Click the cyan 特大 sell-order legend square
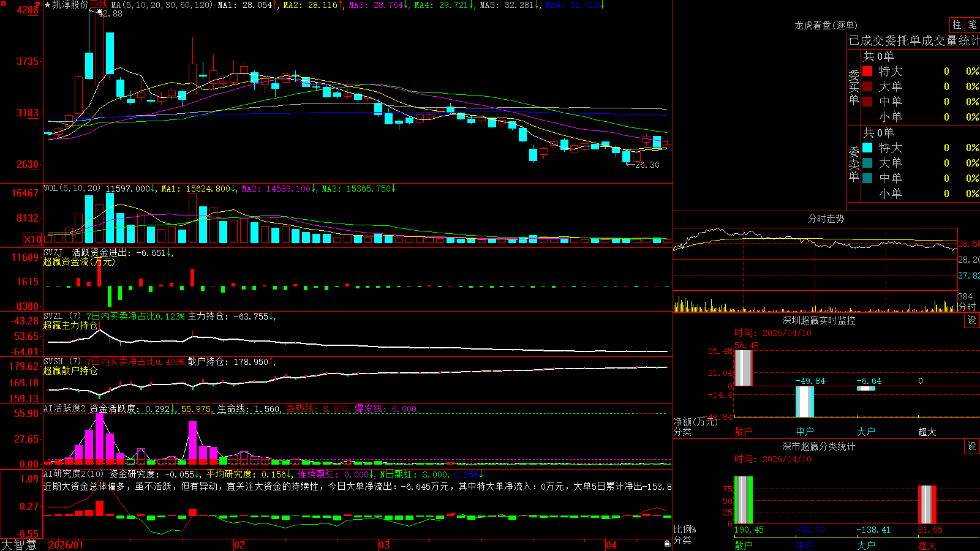The image size is (980, 551). pyautogui.click(x=867, y=148)
